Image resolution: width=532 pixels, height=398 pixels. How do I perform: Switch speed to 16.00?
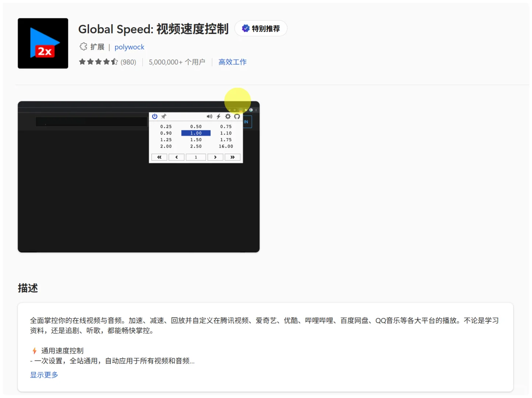tap(226, 146)
